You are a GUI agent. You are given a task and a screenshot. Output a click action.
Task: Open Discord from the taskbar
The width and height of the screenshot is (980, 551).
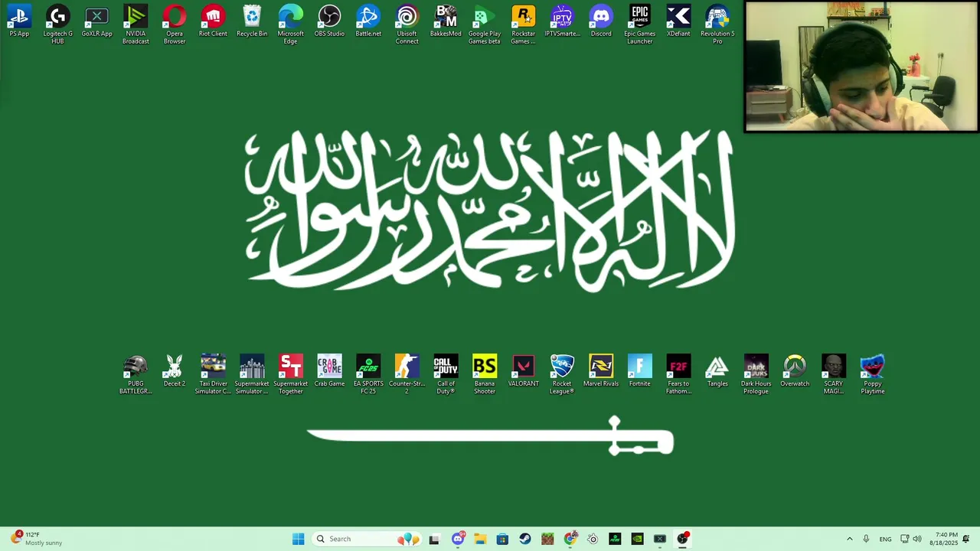[458, 539]
